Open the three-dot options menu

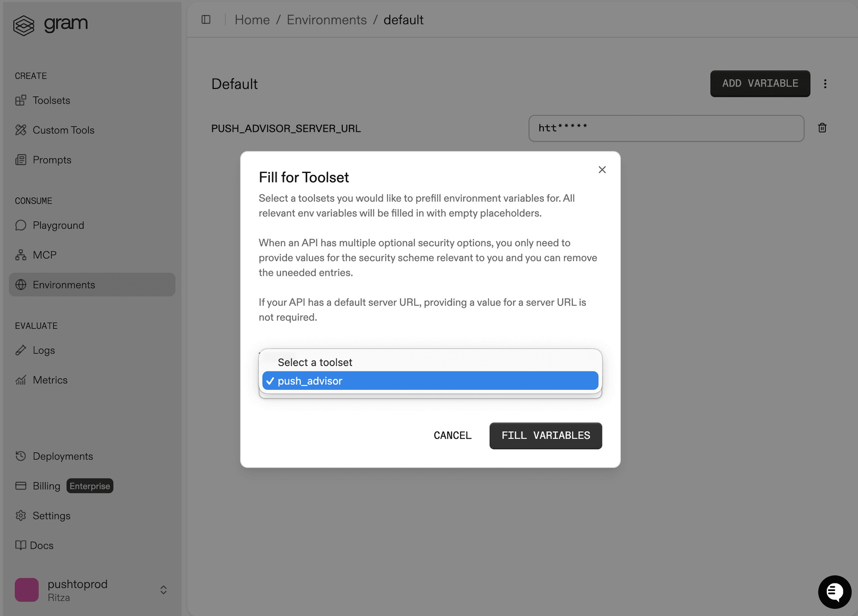pyautogui.click(x=825, y=84)
